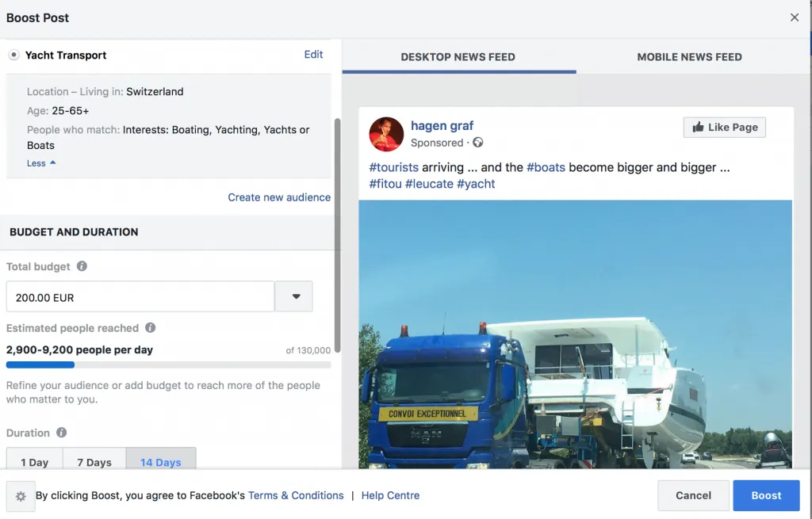812x519 pixels.
Task: Collapse audience details with Less
Action: 41,163
